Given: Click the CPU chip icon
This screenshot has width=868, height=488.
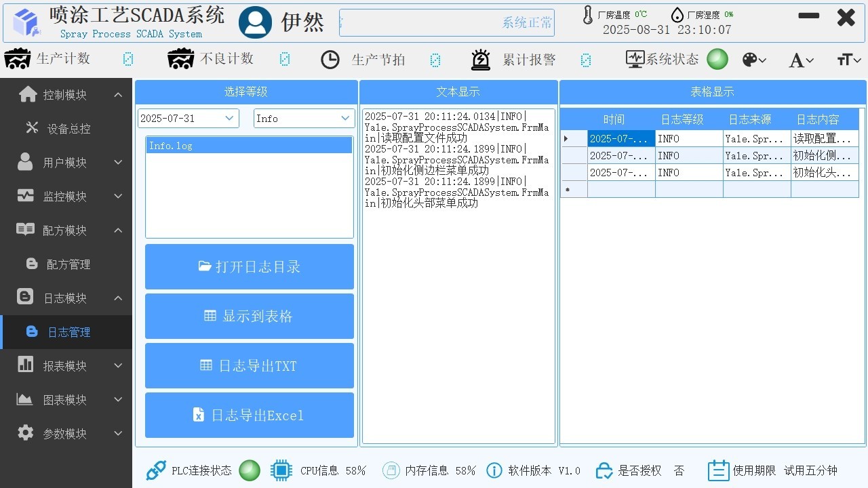Looking at the screenshot, I should [281, 470].
